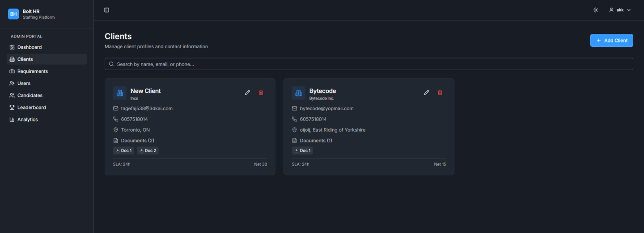Screen dimensions: 644x233
Task: Click into the client search field
Action: click(369, 64)
